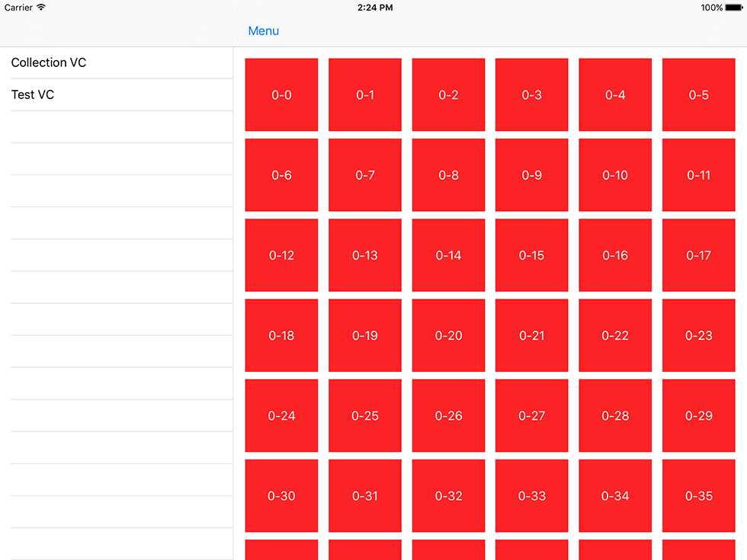The width and height of the screenshot is (747, 560).
Task: Pick the tile marked 0-21
Action: pos(532,335)
